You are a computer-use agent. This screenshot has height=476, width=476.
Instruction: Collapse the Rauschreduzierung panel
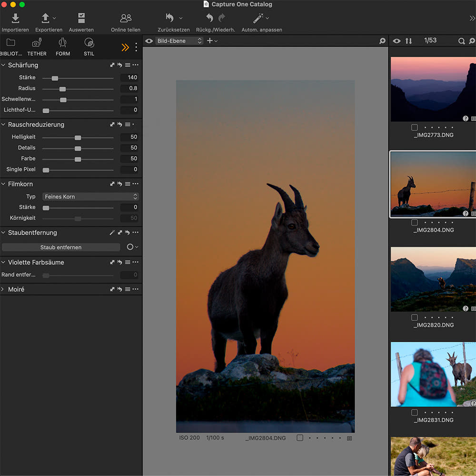coord(3,124)
